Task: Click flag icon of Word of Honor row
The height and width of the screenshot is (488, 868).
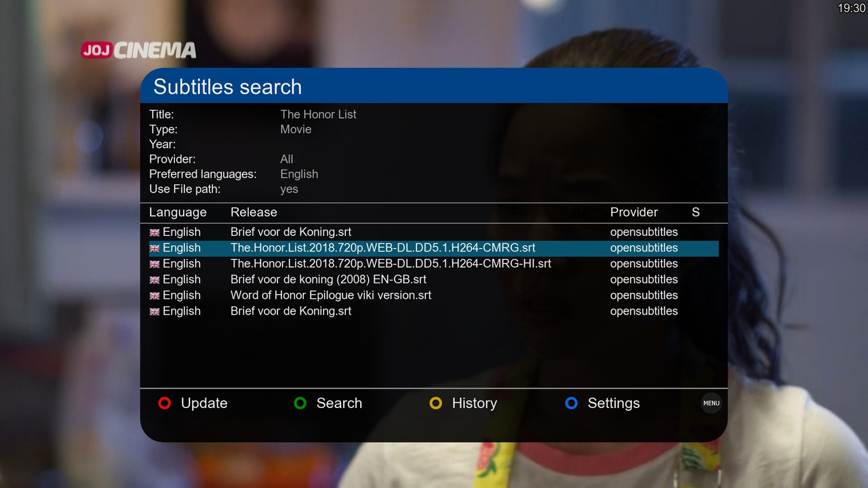Action: point(155,296)
